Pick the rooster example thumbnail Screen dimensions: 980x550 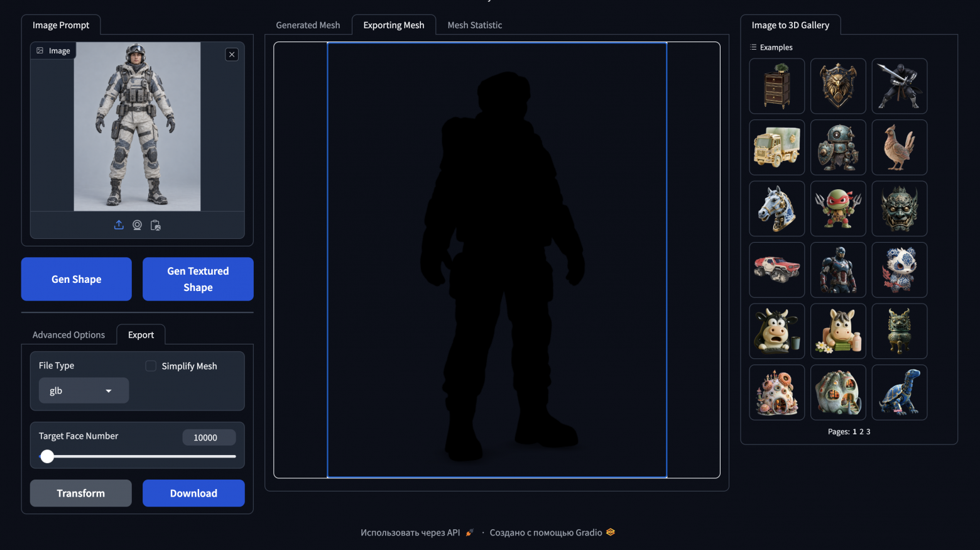pyautogui.click(x=900, y=147)
